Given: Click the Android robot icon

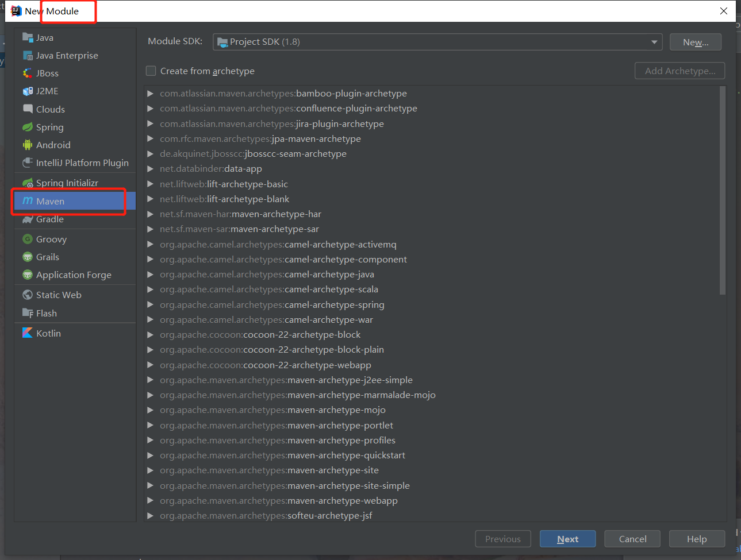Looking at the screenshot, I should click(28, 145).
